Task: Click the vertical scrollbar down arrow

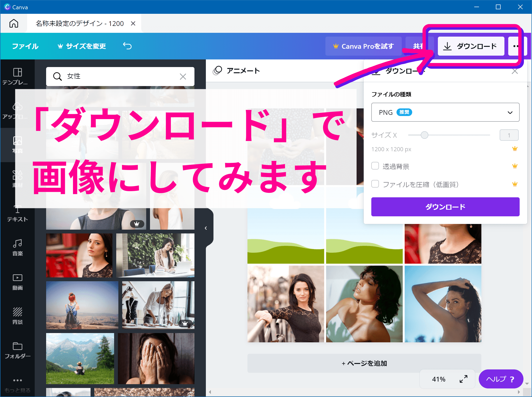Action: click(x=527, y=384)
